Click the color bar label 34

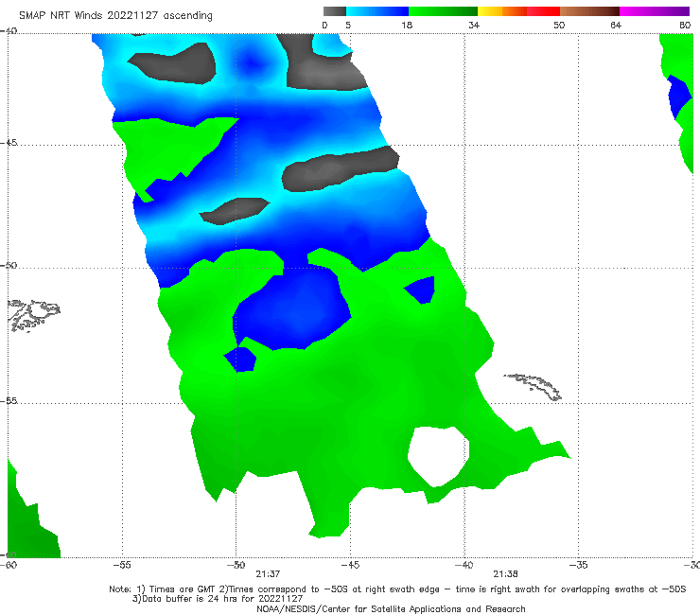474,25
